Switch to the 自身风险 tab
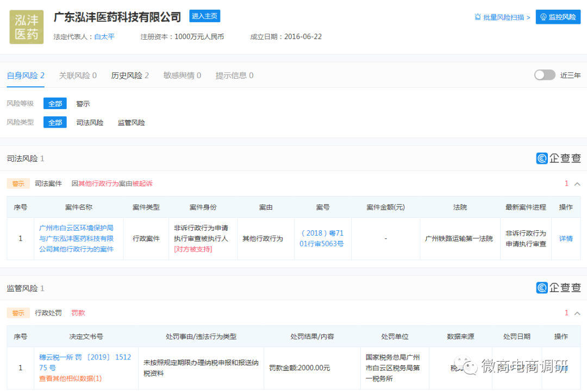 click(26, 75)
